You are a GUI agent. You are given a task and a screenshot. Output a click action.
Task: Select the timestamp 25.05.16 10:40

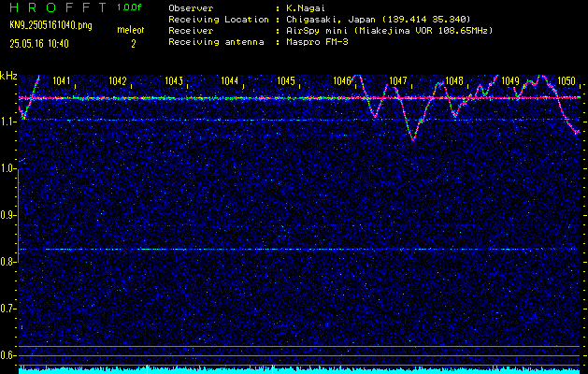[x=39, y=44]
